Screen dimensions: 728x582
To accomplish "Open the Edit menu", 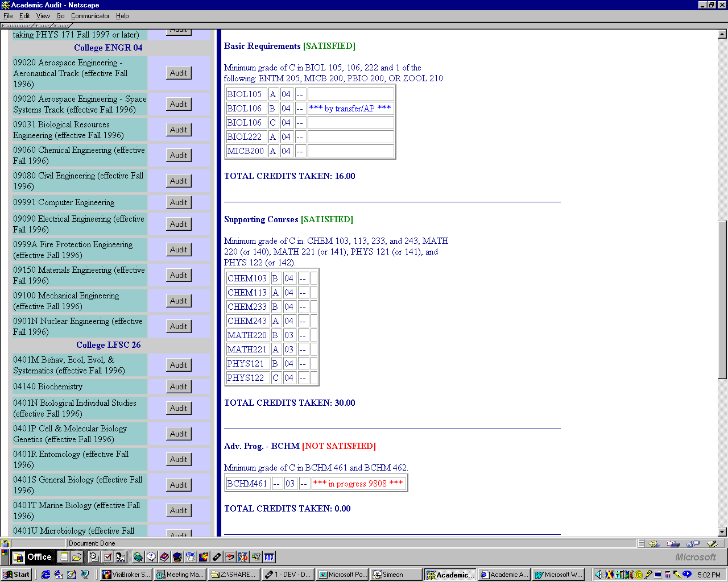I will pyautogui.click(x=24, y=16).
